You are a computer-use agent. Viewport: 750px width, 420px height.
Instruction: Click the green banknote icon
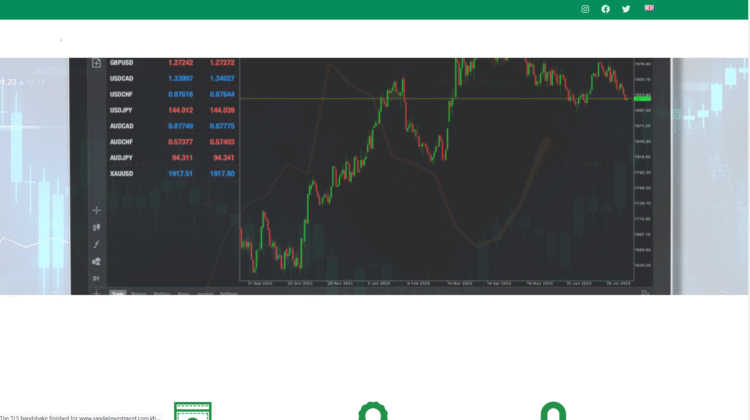(192, 411)
